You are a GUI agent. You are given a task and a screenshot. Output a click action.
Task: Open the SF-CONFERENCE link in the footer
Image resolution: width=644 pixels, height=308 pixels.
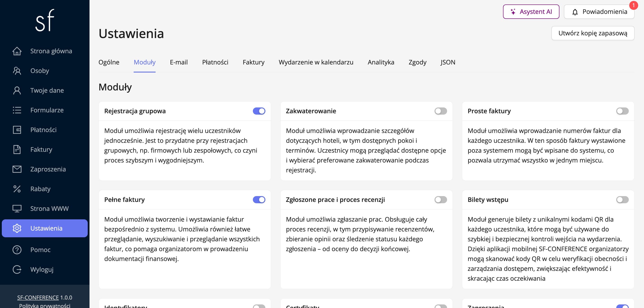coord(38,297)
